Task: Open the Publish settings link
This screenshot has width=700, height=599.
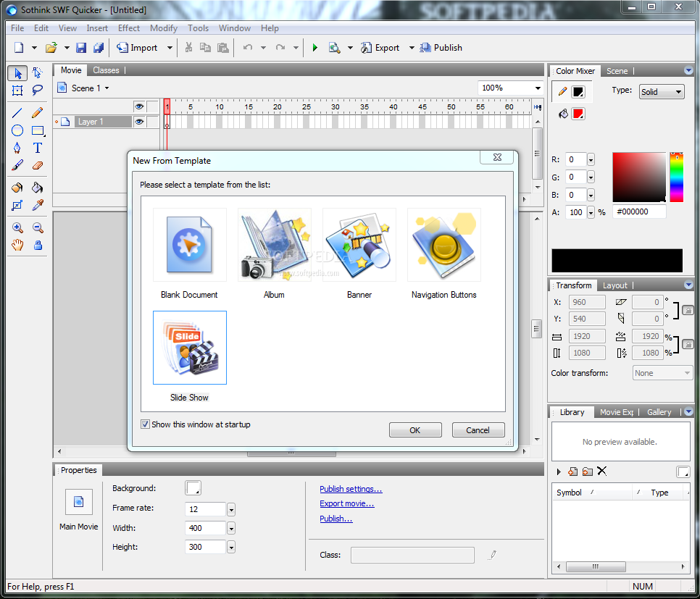Action: [351, 489]
